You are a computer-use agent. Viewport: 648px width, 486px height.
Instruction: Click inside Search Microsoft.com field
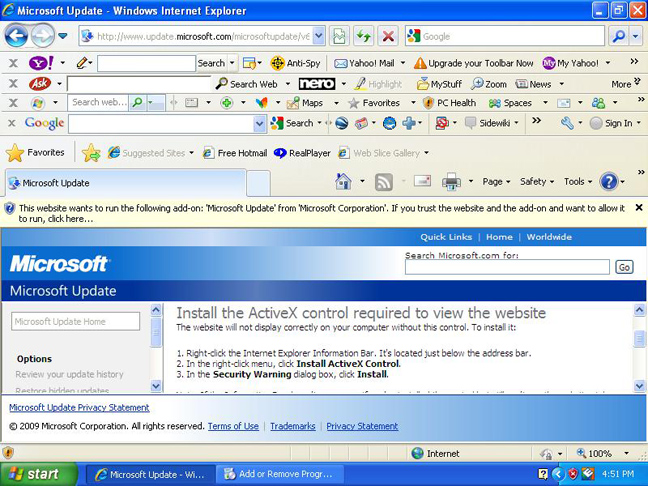(x=507, y=267)
